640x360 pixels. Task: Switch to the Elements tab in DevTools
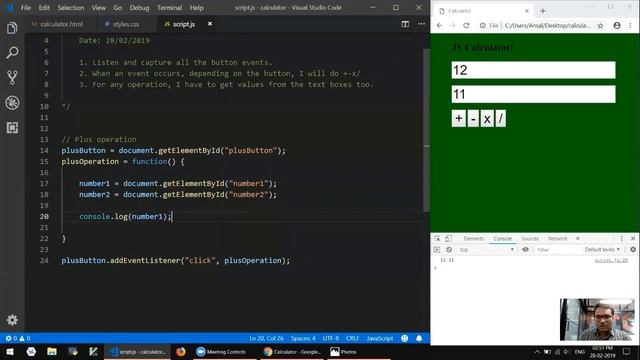(x=473, y=238)
